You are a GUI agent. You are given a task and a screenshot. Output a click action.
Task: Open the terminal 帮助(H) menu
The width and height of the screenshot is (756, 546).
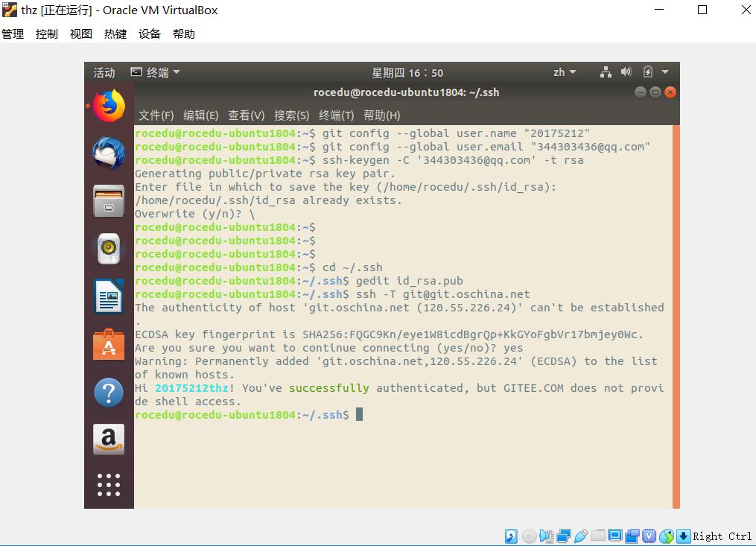pyautogui.click(x=382, y=115)
